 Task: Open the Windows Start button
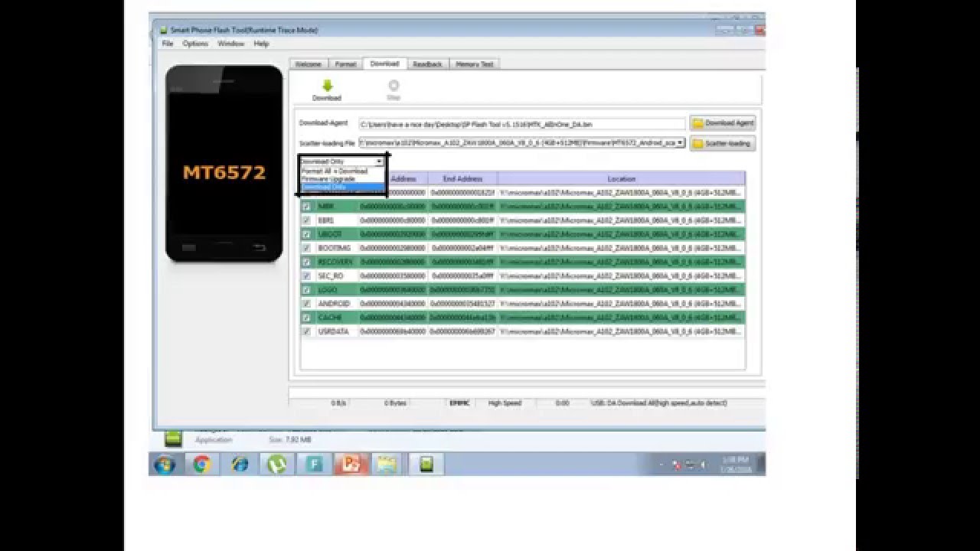(x=165, y=464)
